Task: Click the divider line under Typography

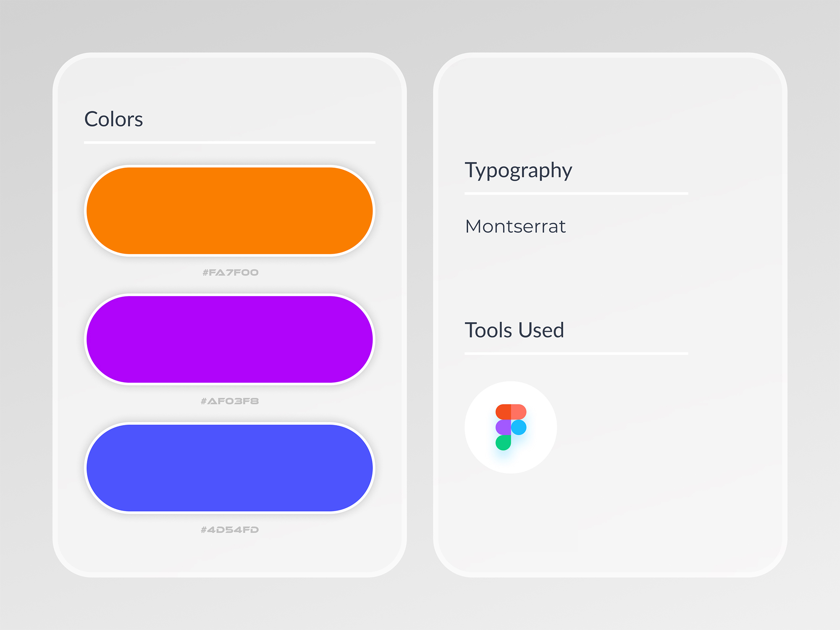Action: [576, 194]
